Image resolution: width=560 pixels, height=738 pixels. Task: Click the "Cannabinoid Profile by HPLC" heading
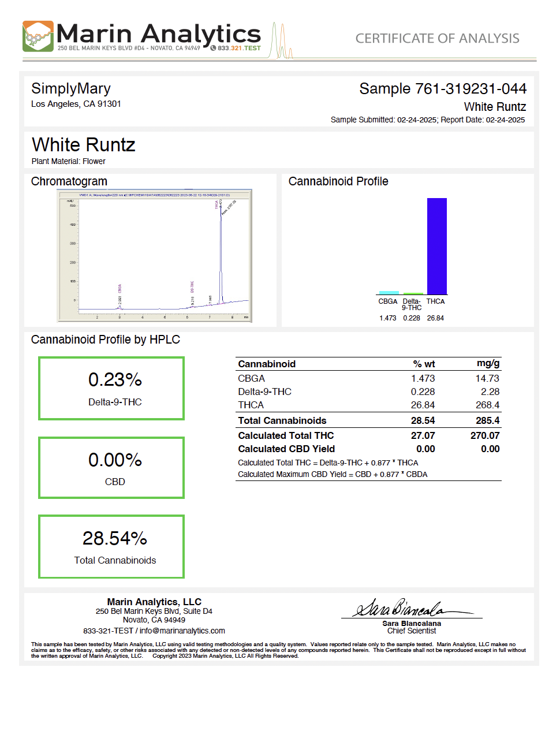tap(106, 340)
